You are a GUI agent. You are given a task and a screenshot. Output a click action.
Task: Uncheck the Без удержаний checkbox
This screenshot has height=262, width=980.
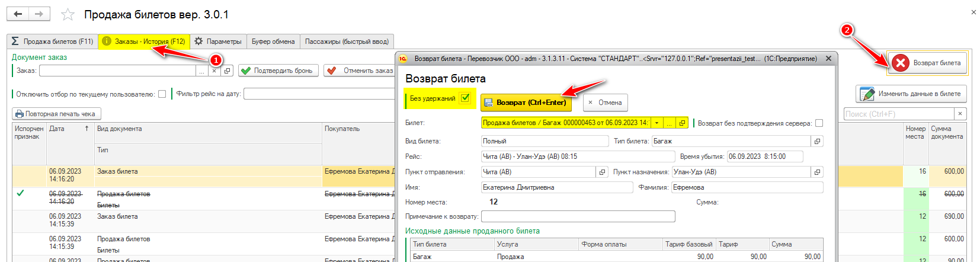(465, 98)
